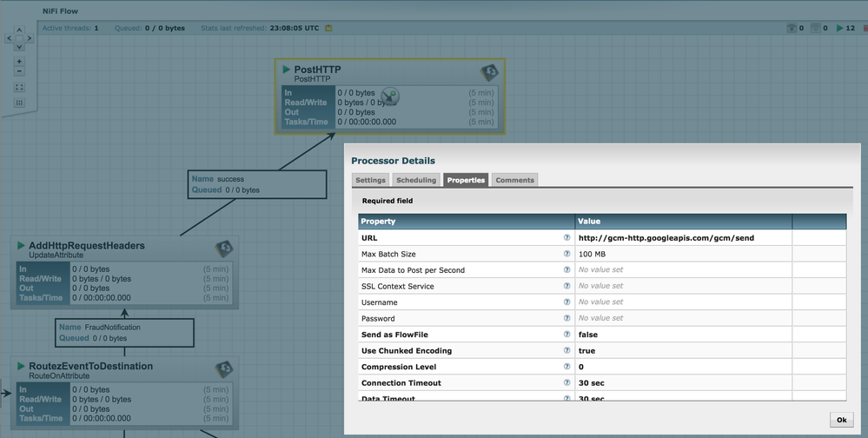This screenshot has width=868, height=438.
Task: Click the non-transmitting remote ports icon
Action: (815, 28)
